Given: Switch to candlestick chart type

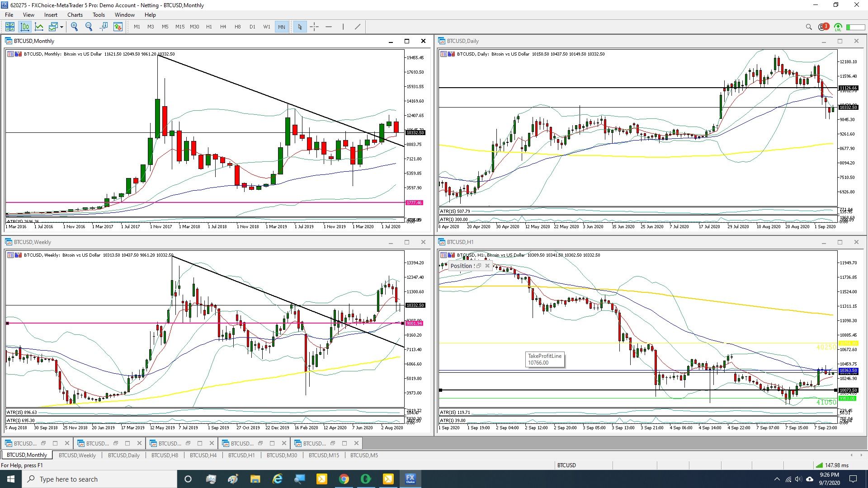Looking at the screenshot, I should click(25, 27).
